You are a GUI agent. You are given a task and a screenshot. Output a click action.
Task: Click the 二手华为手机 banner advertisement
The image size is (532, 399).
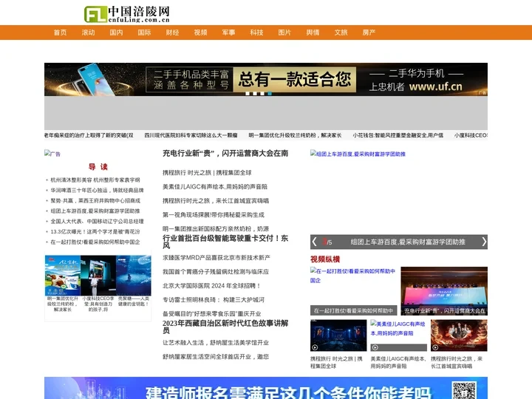(x=266, y=79)
